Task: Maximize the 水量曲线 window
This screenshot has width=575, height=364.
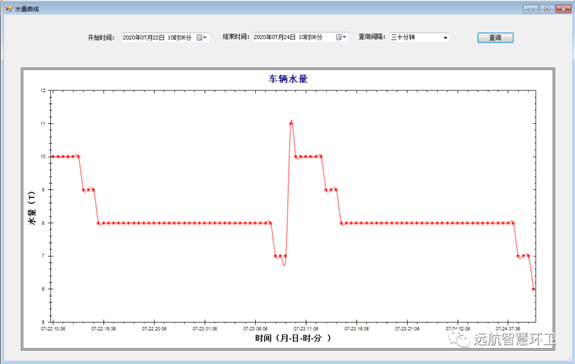Action: [547, 9]
